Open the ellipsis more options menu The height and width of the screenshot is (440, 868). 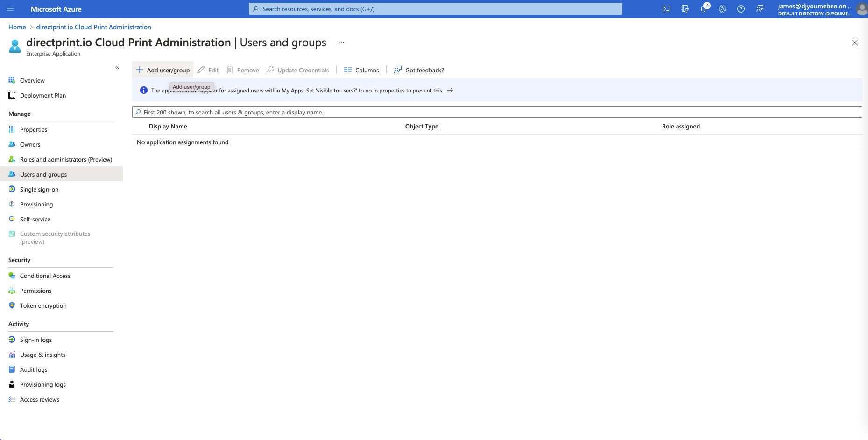[x=341, y=43]
